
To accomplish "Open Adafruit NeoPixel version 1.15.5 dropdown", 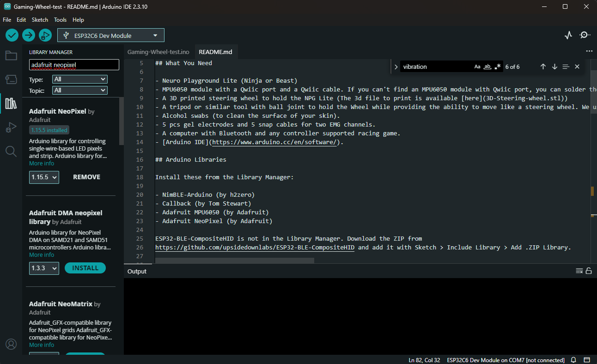I will [x=44, y=177].
